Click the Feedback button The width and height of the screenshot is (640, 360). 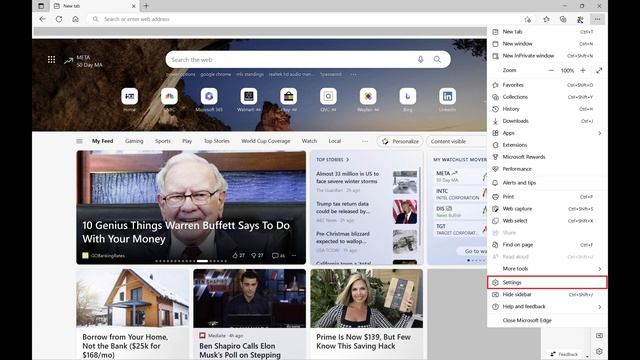point(564,354)
